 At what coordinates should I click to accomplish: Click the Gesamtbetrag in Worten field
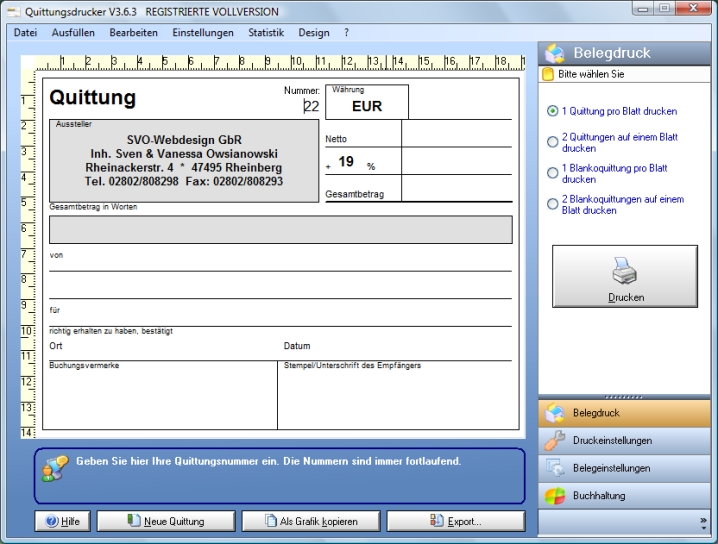[x=280, y=229]
